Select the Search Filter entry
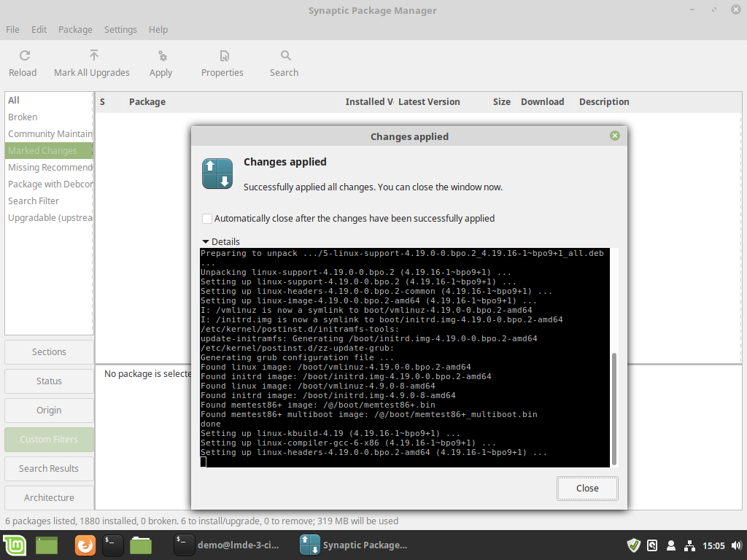This screenshot has height=560, width=747. pos(49,201)
